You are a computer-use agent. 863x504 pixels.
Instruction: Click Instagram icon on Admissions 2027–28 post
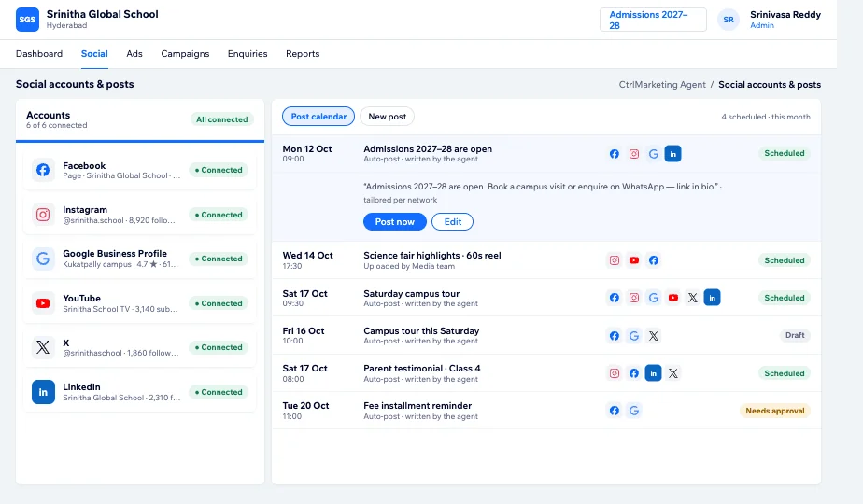(x=634, y=153)
